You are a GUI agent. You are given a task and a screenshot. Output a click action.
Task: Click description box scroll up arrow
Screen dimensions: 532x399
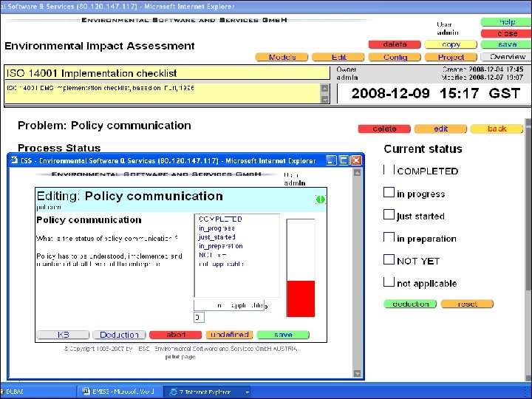click(x=324, y=88)
